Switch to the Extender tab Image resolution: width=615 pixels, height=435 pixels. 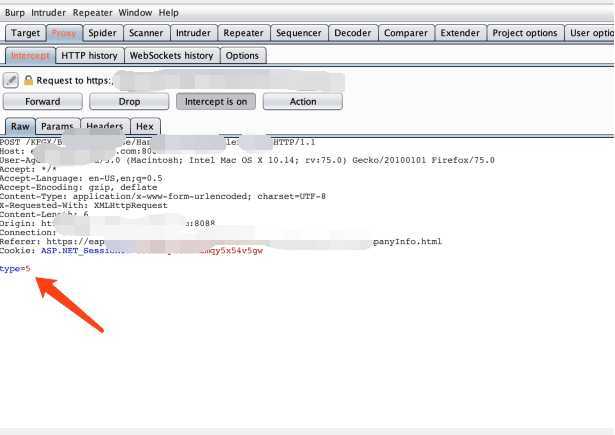460,33
